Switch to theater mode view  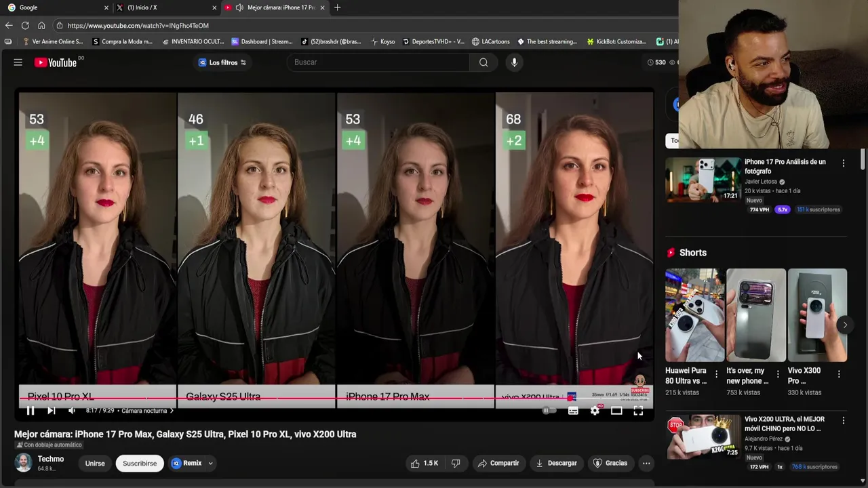pyautogui.click(x=616, y=411)
